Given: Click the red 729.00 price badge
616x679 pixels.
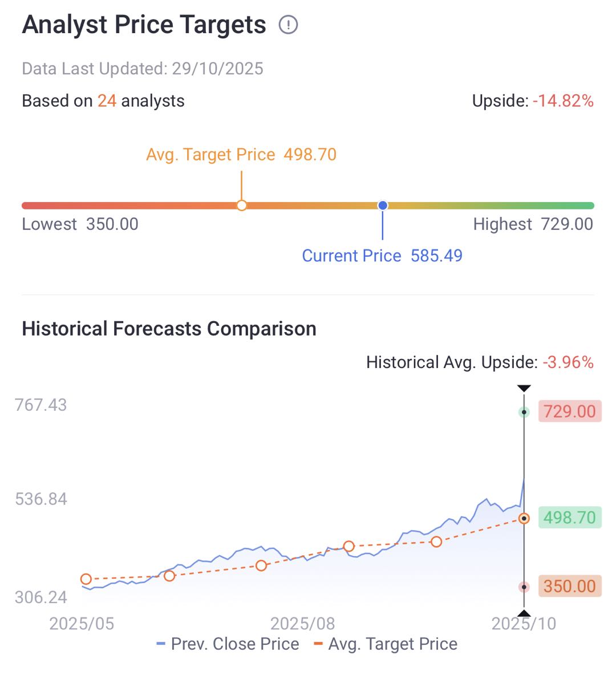Looking at the screenshot, I should tap(569, 411).
